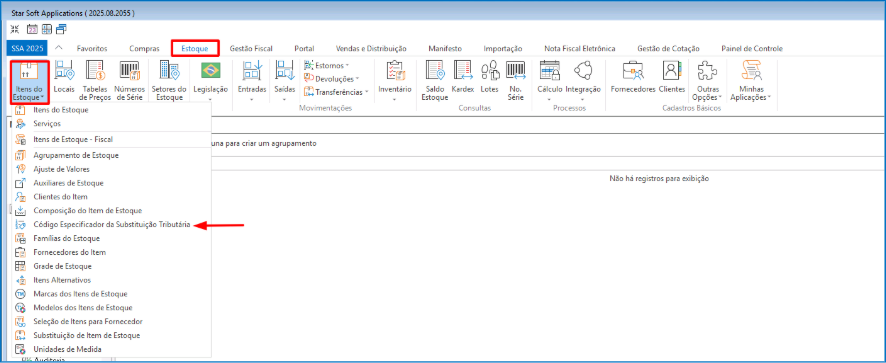
Task: Choose Famílias do Estoque entry
Action: (112, 239)
